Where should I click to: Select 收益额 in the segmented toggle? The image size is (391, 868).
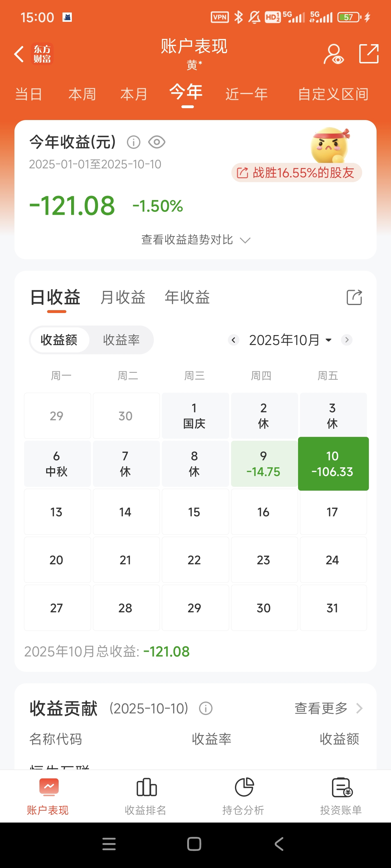pos(59,340)
